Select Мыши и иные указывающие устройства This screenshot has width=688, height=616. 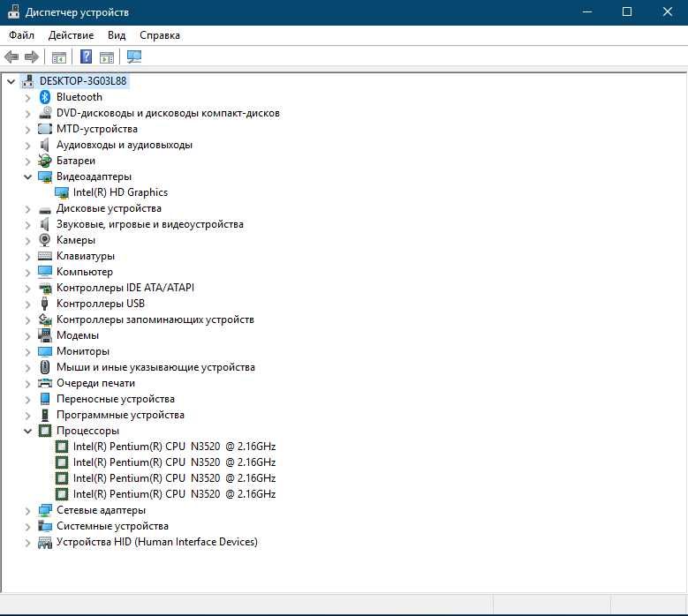(155, 367)
